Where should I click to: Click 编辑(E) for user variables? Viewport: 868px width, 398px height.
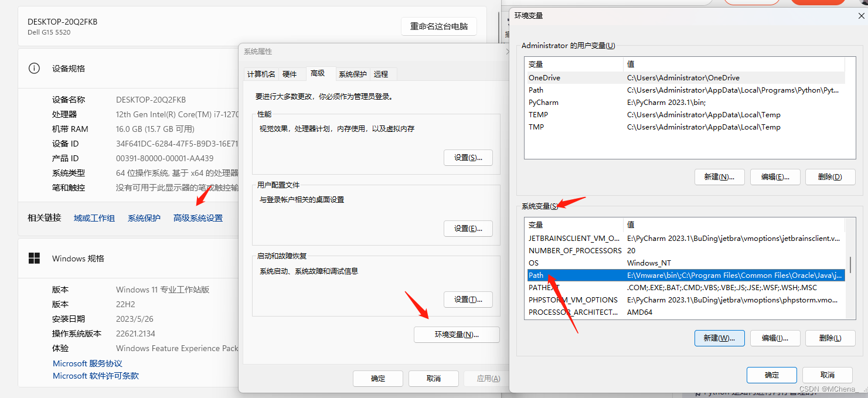[775, 177]
